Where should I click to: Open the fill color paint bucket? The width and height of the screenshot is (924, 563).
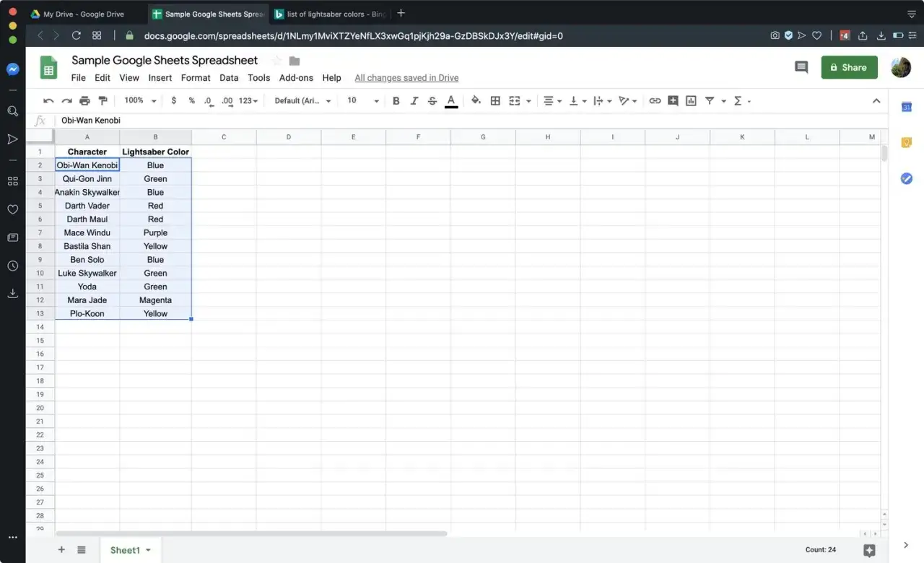476,101
